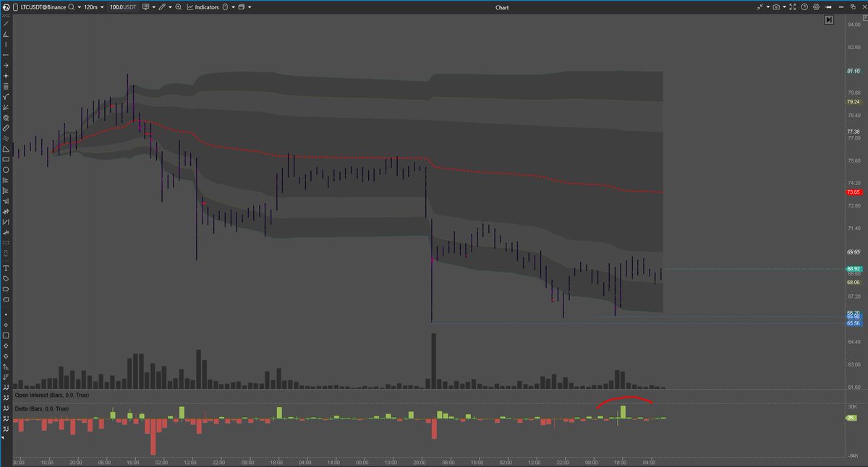Select the spiral Fibonacci tool
868x467 pixels.
(x=6, y=117)
